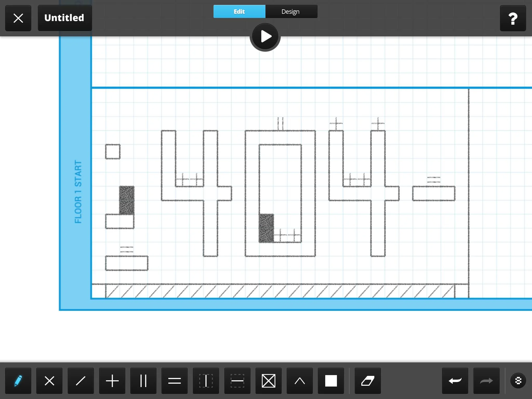Open the round options menu button
The width and height of the screenshot is (532, 399).
point(518,381)
